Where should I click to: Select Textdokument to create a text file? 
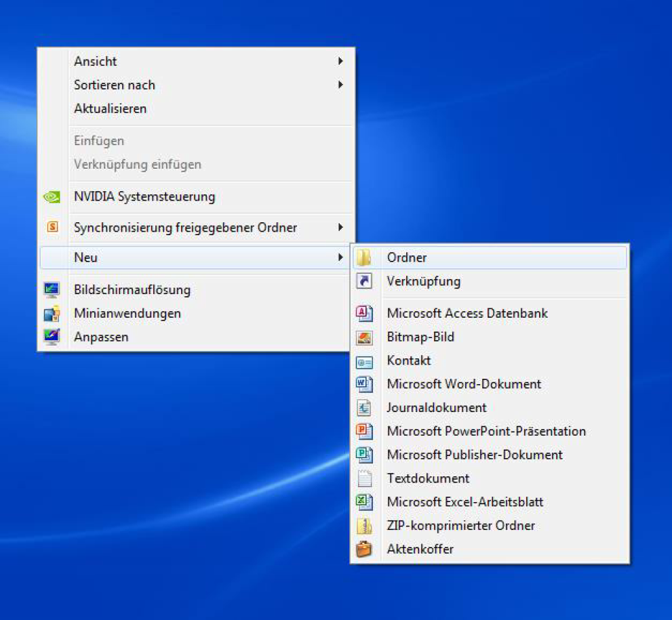pyautogui.click(x=428, y=478)
